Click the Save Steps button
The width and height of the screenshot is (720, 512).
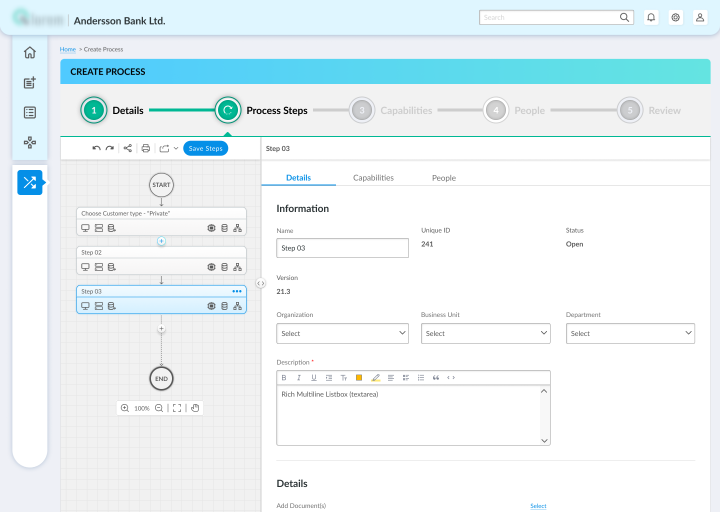point(206,148)
